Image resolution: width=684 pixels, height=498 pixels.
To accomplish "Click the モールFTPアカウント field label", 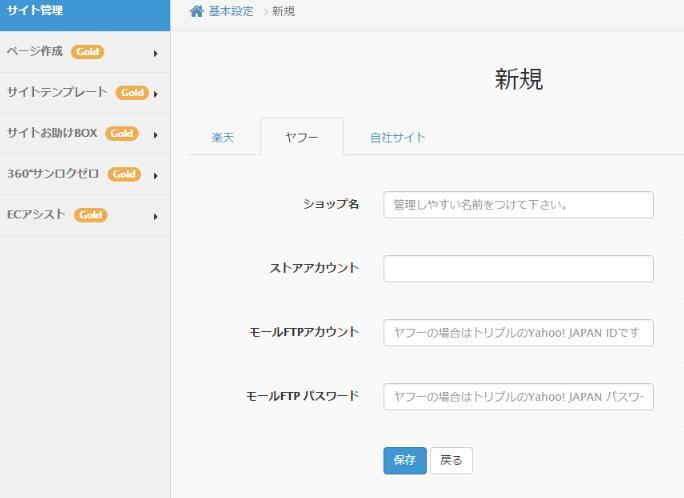I will point(304,332).
